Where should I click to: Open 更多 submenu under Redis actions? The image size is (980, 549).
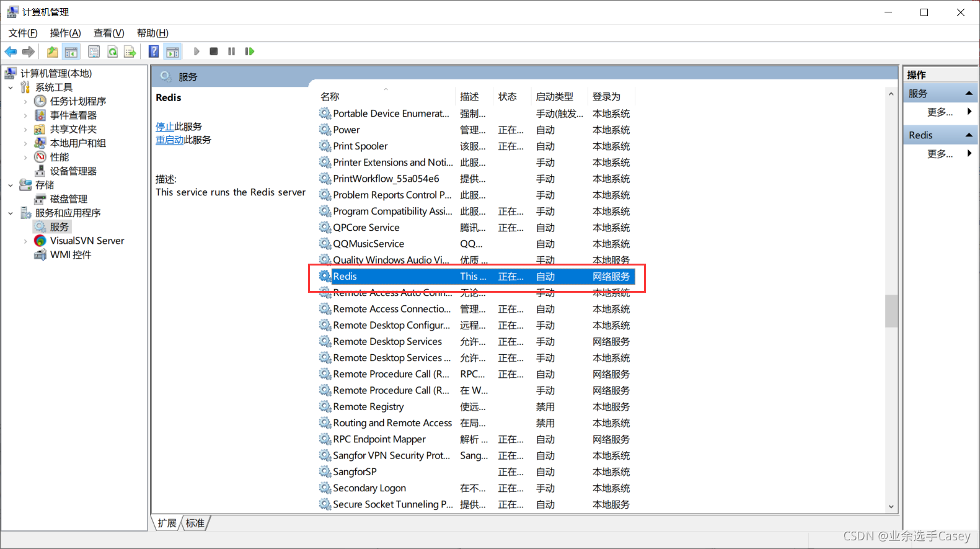(940, 154)
